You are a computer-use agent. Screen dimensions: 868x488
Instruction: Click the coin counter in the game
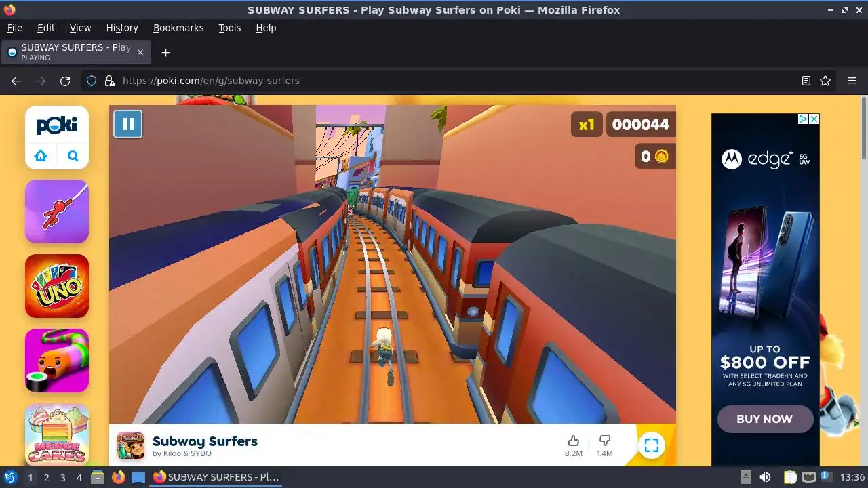click(654, 157)
